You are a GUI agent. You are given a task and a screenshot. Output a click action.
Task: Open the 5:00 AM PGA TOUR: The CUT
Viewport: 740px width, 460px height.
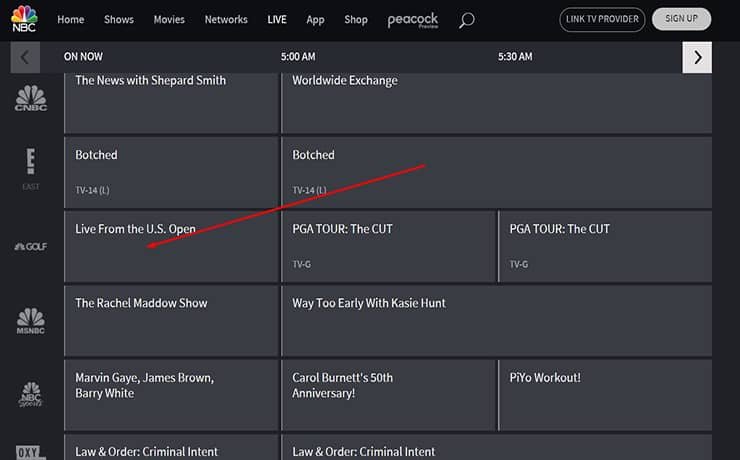coord(389,246)
